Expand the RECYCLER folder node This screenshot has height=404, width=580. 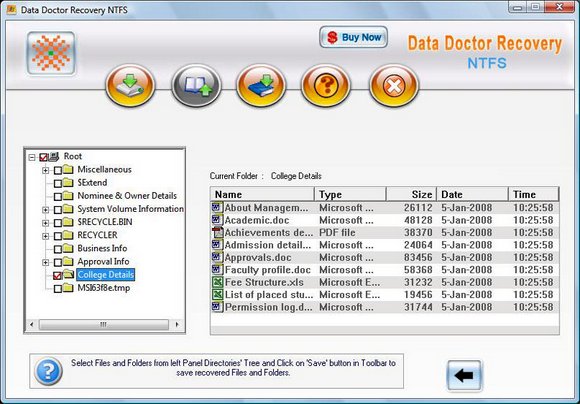pos(45,236)
